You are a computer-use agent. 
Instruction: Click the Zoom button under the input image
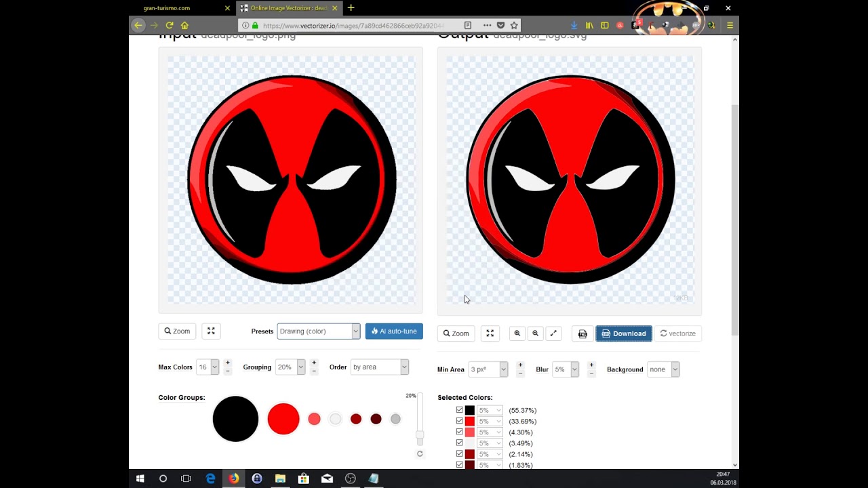pos(177,331)
